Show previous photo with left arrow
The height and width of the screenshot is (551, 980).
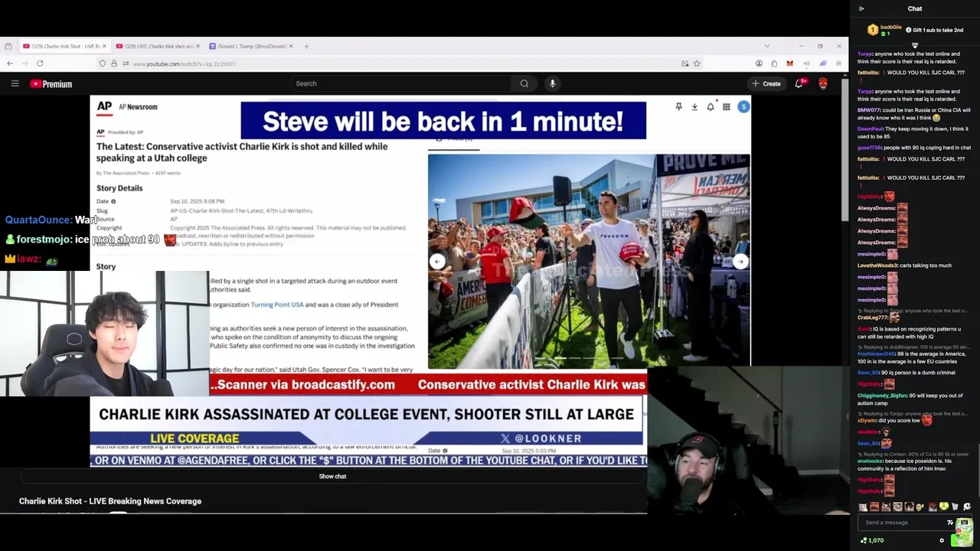pos(437,262)
